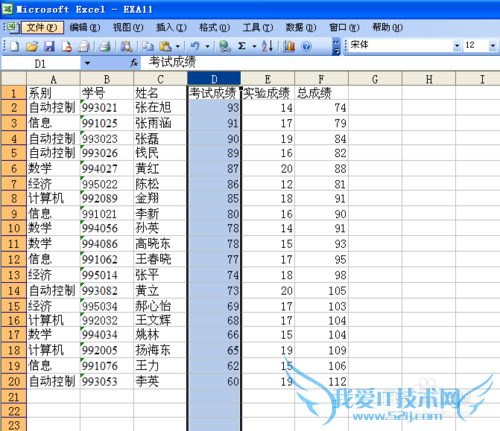The width and height of the screenshot is (500, 431).
Task: Click the New blank workbook icon
Action: (x=14, y=46)
